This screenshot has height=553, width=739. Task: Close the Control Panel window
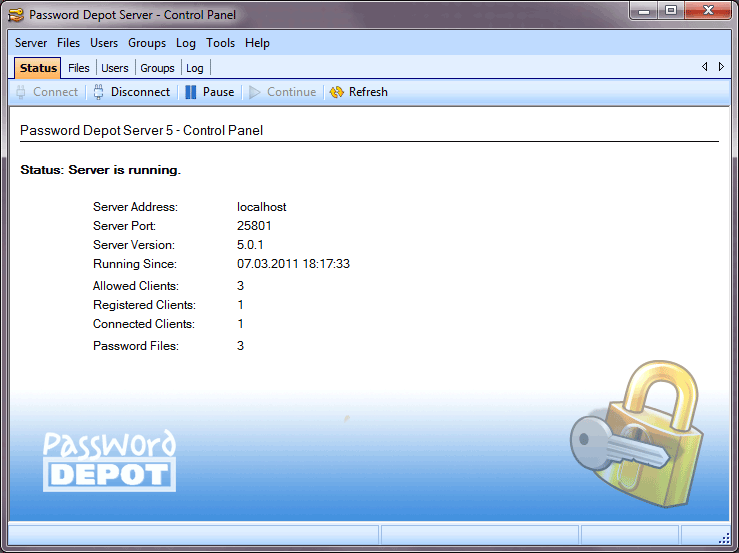click(x=708, y=10)
